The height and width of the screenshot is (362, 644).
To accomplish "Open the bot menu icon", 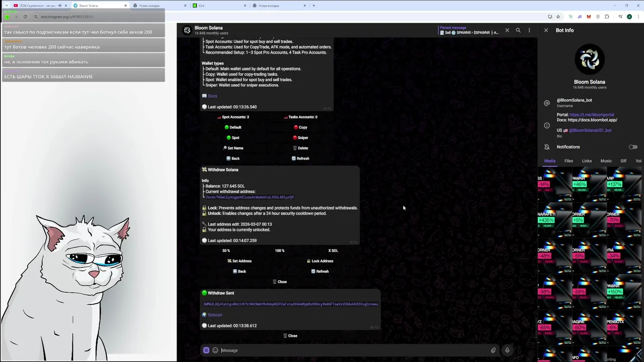I will click(x=206, y=350).
